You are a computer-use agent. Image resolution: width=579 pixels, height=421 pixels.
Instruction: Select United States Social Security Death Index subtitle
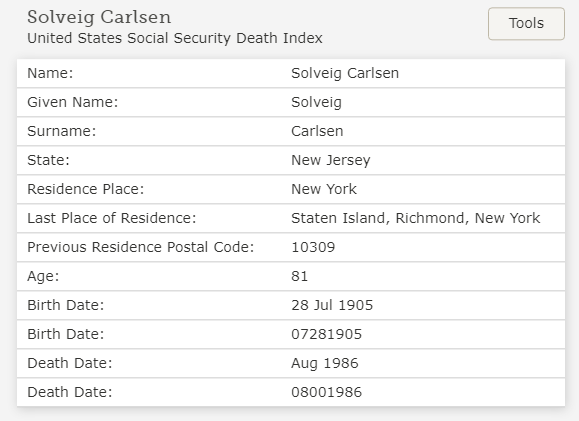pyautogui.click(x=175, y=38)
